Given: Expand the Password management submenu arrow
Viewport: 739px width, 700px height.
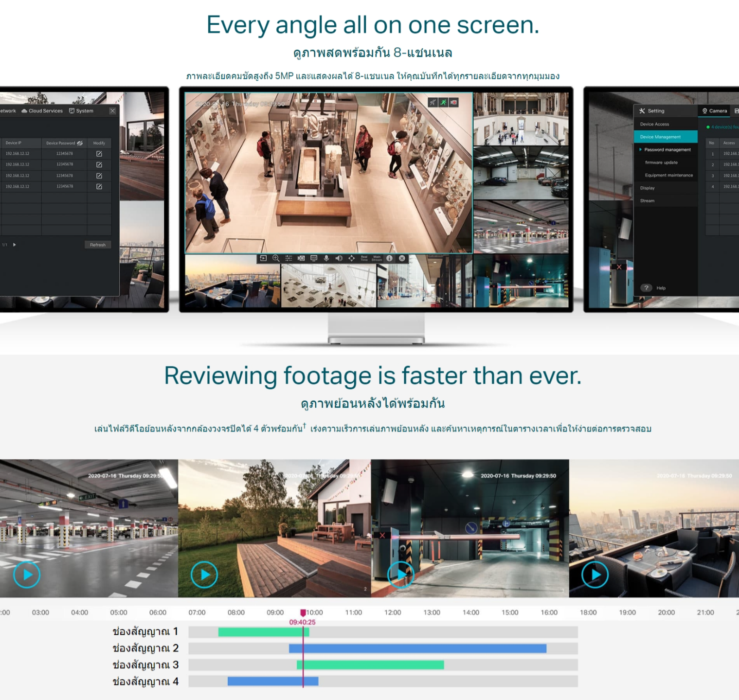Looking at the screenshot, I should [x=640, y=150].
